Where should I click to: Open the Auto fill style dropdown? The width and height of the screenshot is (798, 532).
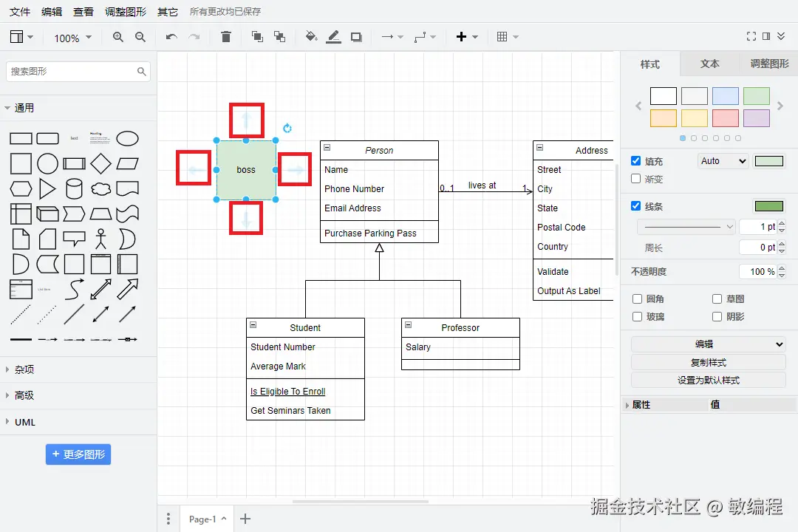tap(723, 161)
